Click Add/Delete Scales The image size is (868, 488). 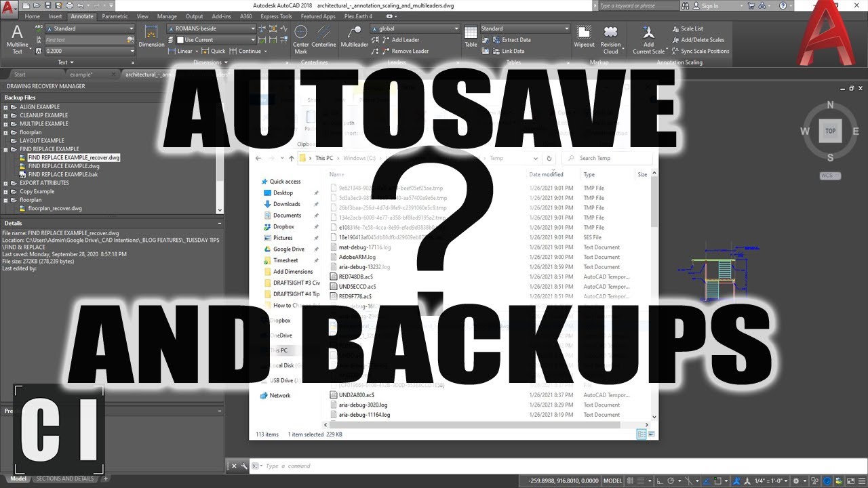697,40
